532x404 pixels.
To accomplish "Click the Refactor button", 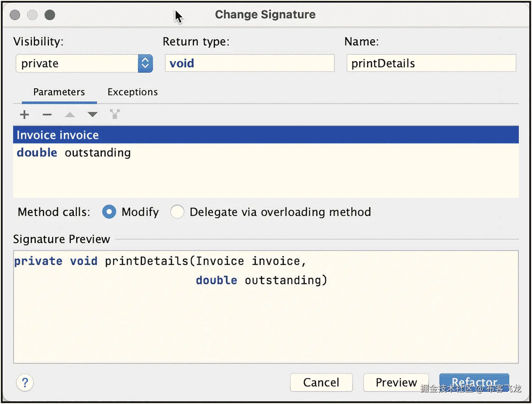I will [474, 382].
